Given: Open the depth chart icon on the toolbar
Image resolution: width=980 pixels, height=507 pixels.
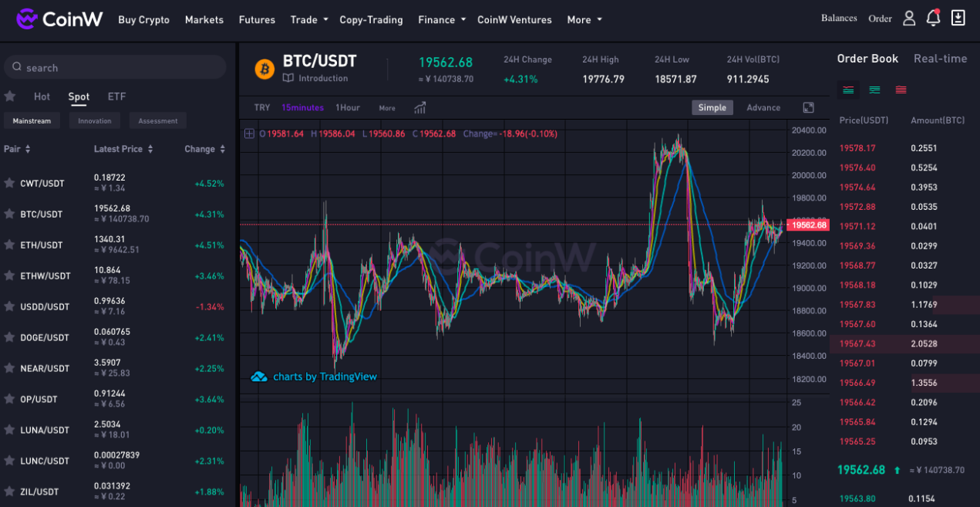Looking at the screenshot, I should 419,108.
